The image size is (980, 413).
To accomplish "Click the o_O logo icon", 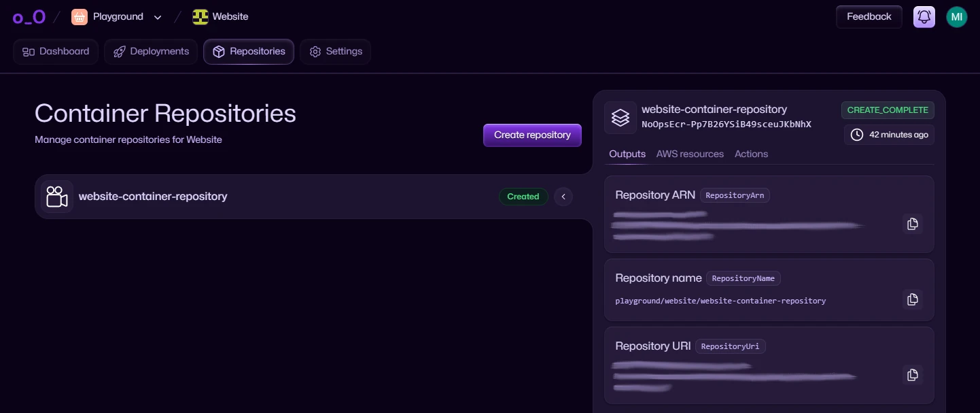I will (x=29, y=17).
